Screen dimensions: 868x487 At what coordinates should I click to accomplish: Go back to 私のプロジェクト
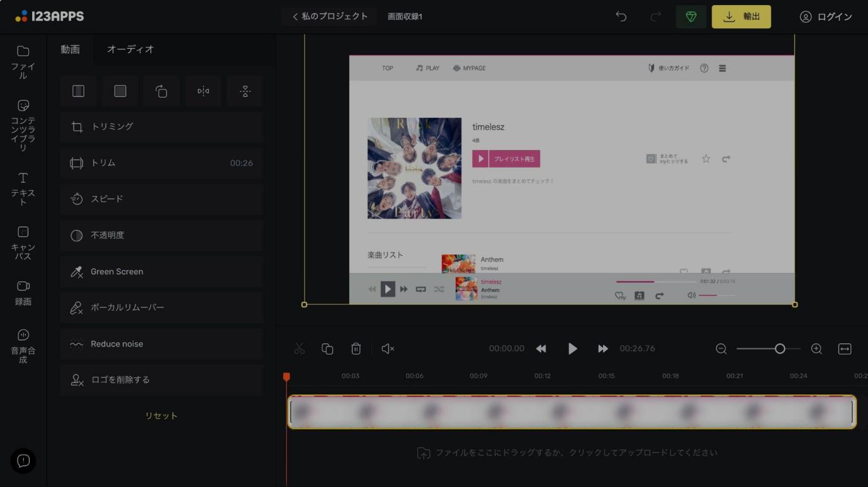(329, 16)
